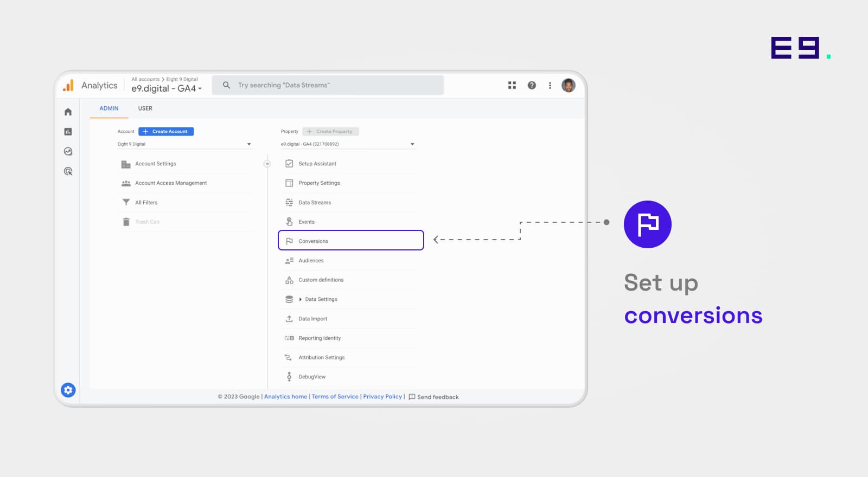Viewport: 868px width, 477px height.
Task: Click the All accounts breadcrumb
Action: [145, 79]
